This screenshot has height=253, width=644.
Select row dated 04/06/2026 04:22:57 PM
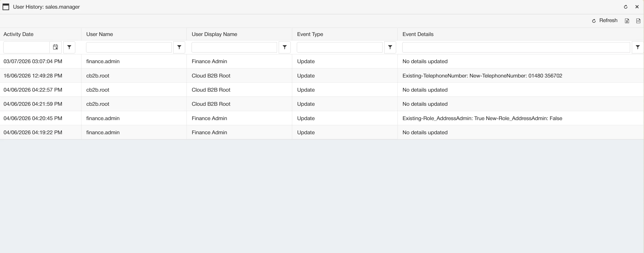tap(322, 90)
